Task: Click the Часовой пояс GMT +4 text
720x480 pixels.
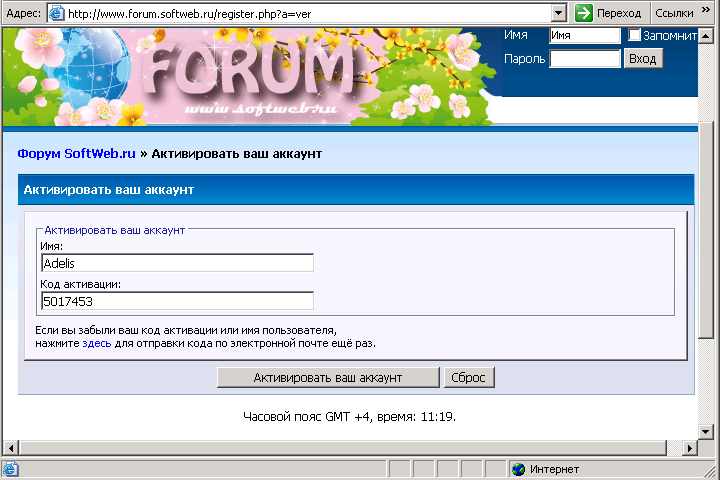Action: tap(349, 417)
